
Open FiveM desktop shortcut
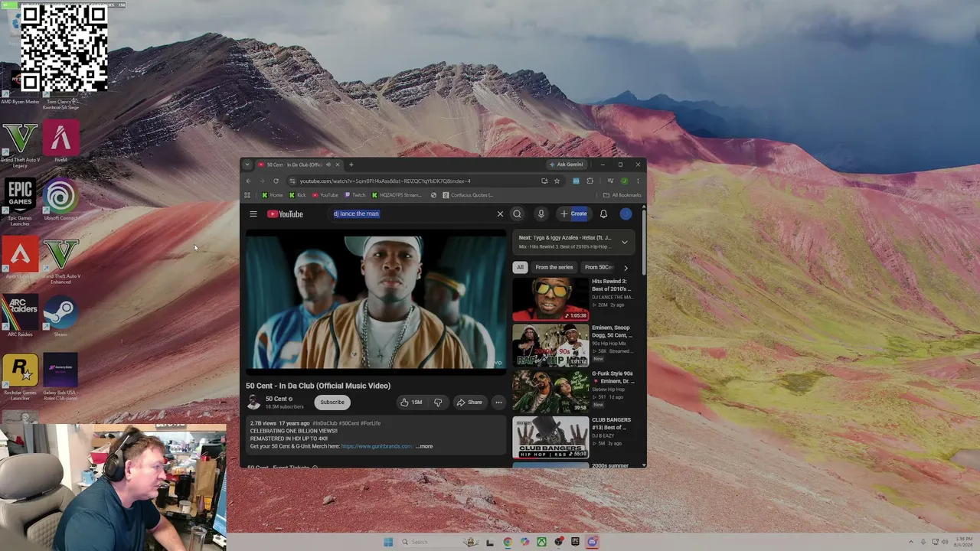pos(60,142)
